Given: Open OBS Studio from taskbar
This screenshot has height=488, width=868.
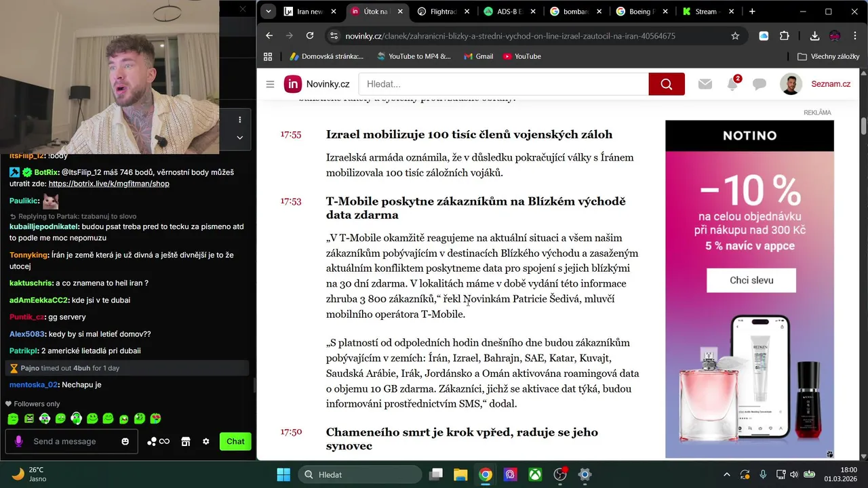Looking at the screenshot, I should pos(560,474).
